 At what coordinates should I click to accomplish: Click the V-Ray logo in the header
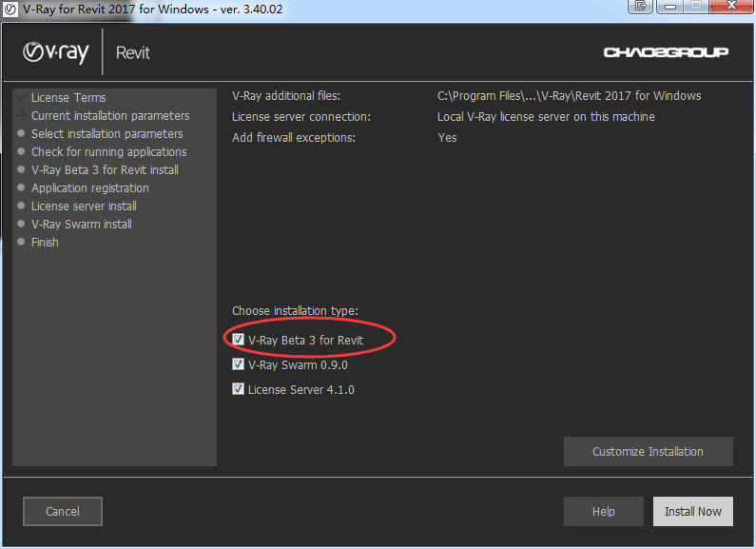55,52
